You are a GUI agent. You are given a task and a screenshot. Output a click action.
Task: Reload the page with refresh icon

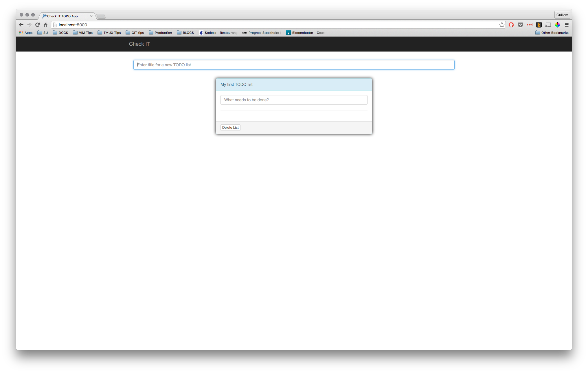(x=37, y=25)
